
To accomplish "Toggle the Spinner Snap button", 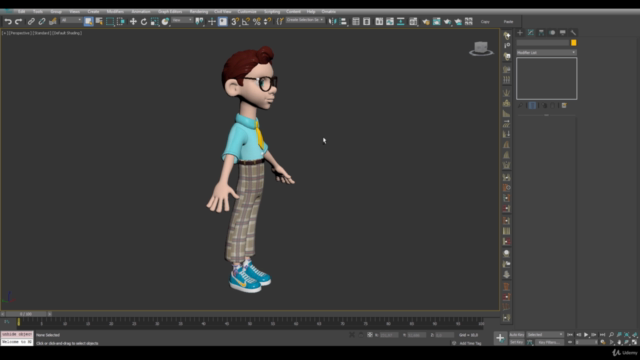I will tap(267, 22).
